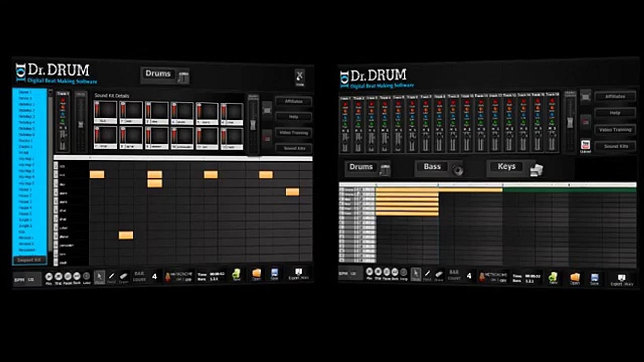Click the New project icon in the right window

[x=553, y=277]
